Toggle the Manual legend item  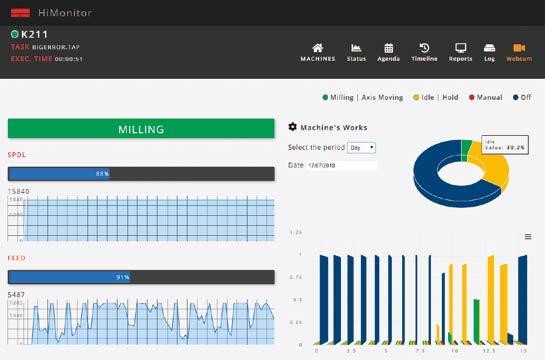tap(486, 98)
